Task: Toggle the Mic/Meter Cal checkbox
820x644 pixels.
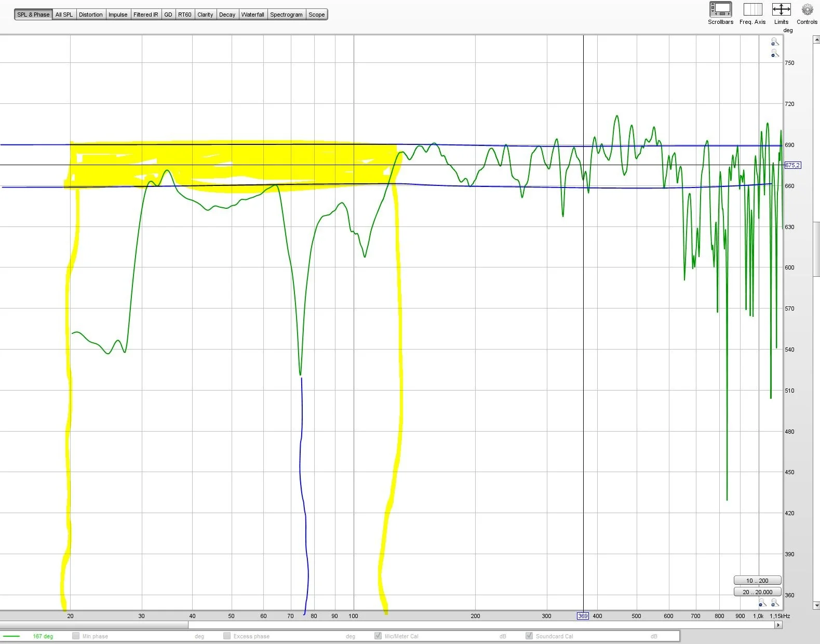Action: 378,636
